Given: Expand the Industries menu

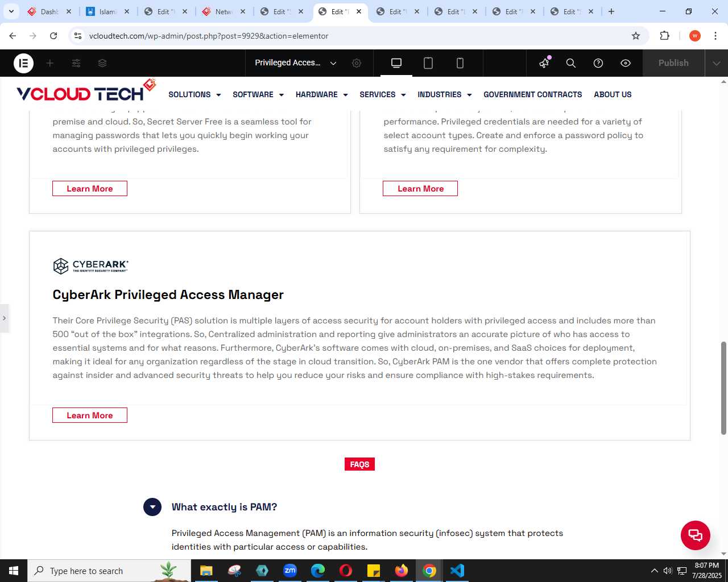Looking at the screenshot, I should 445,94.
